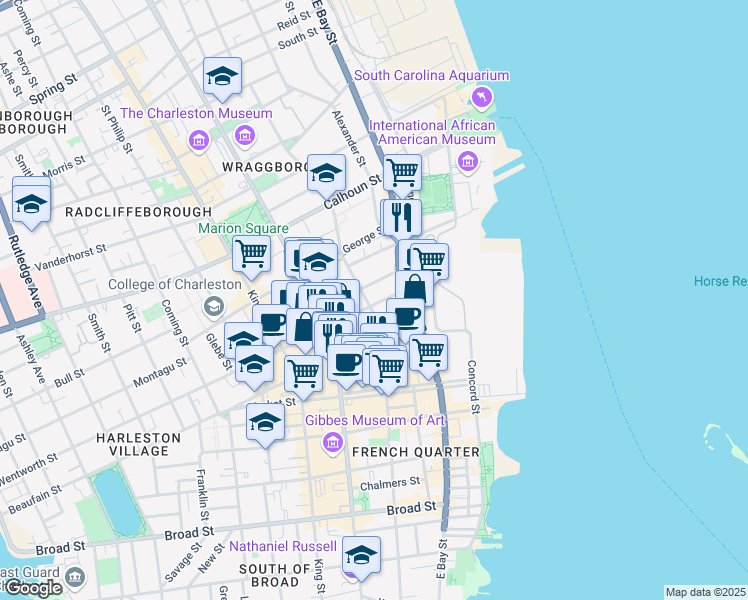The image size is (748, 600).
Task: Click South Carolina Aquarium label text
Action: pos(431,75)
